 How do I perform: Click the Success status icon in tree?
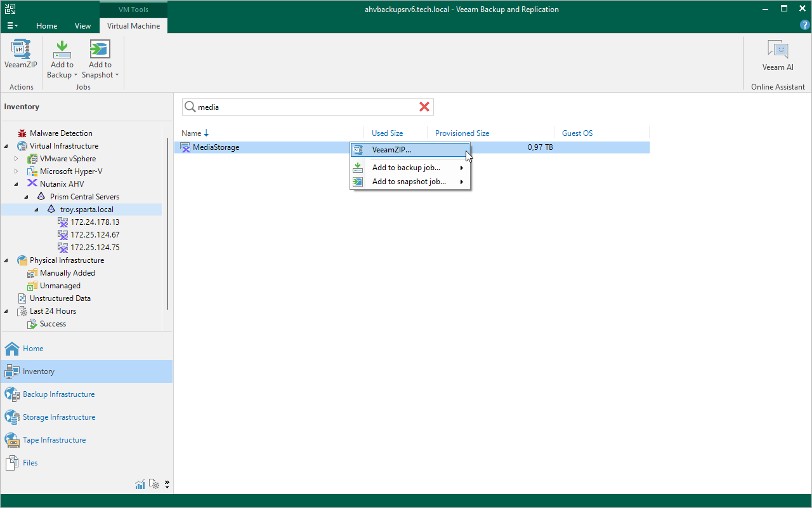pos(32,324)
